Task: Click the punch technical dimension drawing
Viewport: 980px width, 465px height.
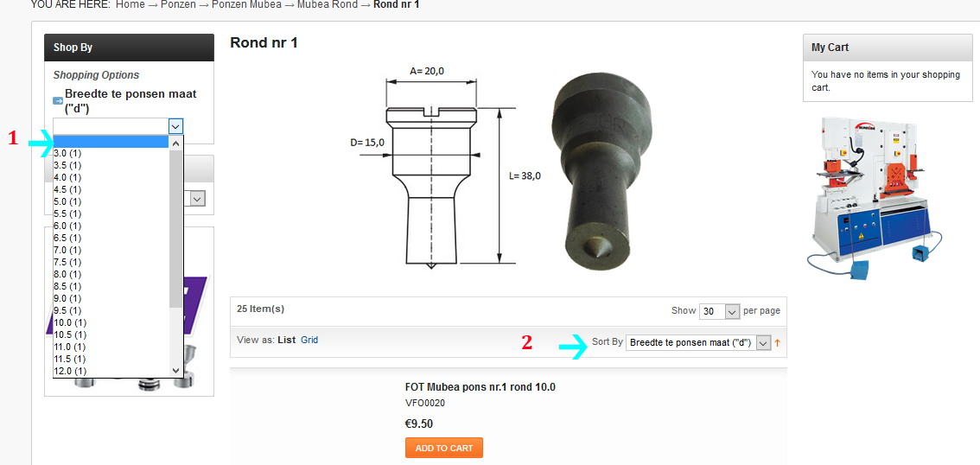Action: click(446, 168)
